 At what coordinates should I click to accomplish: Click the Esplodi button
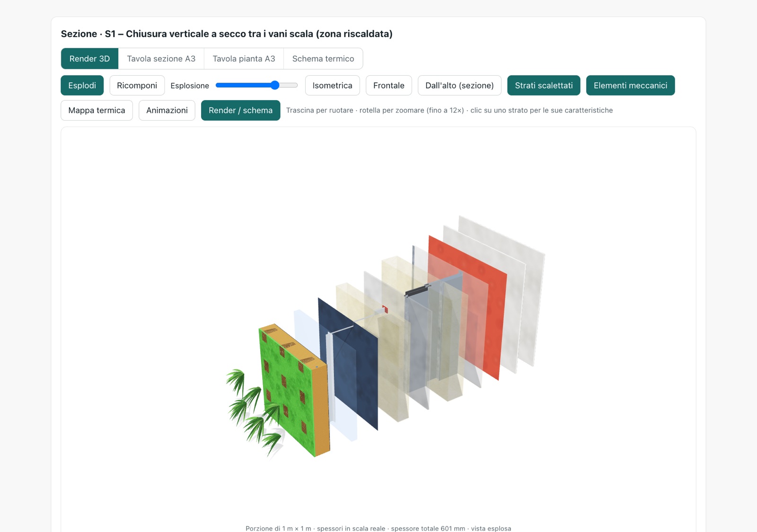point(82,86)
